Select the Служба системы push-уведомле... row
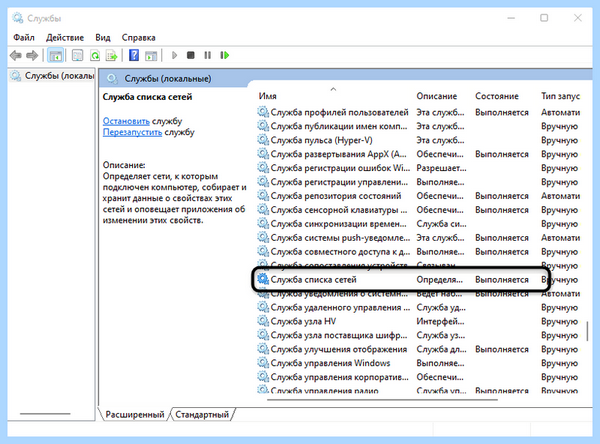600x444 pixels. 419,238
